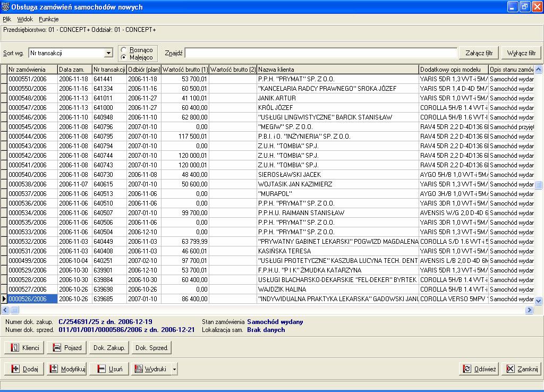Image resolution: width=544 pixels, height=392 pixels.
Task: Click client F.P.H.U. "P I K" ŻMUDKA KATARZYNA
Action: click(x=310, y=270)
